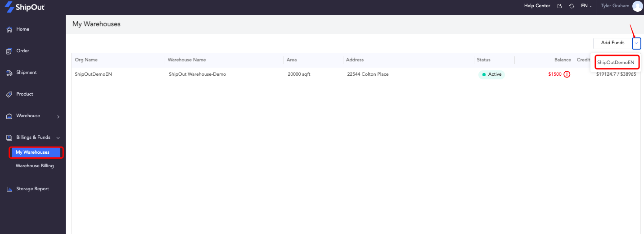Click the 20000 sqft area cell
The width and height of the screenshot is (644, 234).
click(x=299, y=74)
